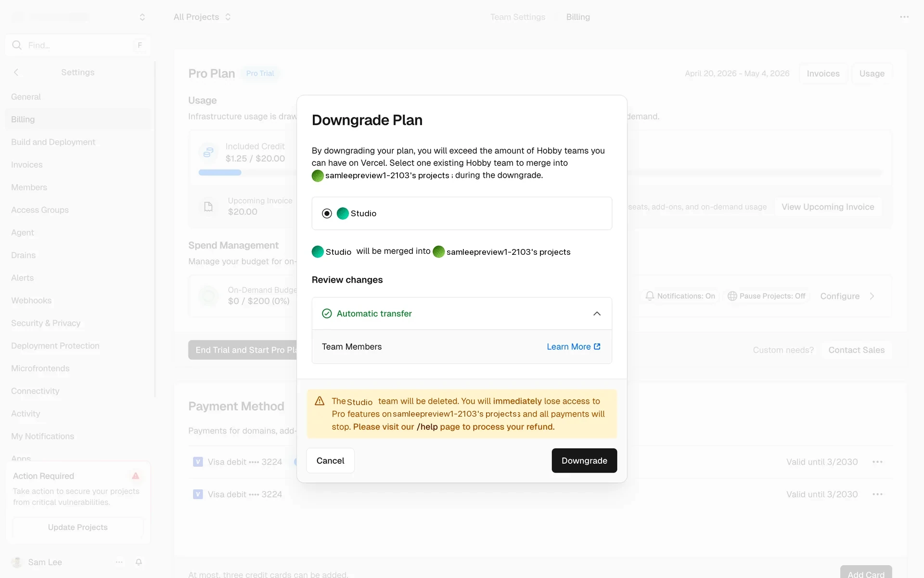Select the Studio team radio button
This screenshot has height=578, width=924.
coord(327,213)
